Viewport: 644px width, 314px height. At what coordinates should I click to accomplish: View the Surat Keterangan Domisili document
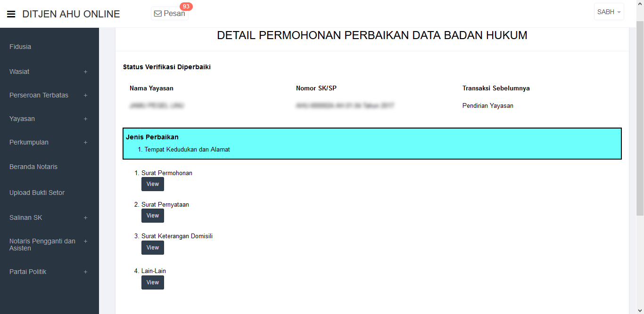[153, 248]
